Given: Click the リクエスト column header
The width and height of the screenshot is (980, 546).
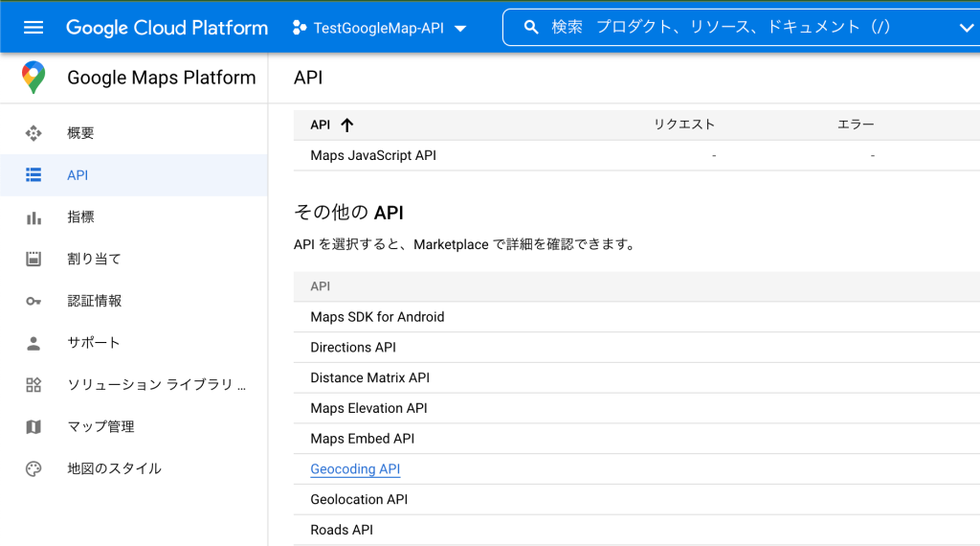Looking at the screenshot, I should point(683,125).
